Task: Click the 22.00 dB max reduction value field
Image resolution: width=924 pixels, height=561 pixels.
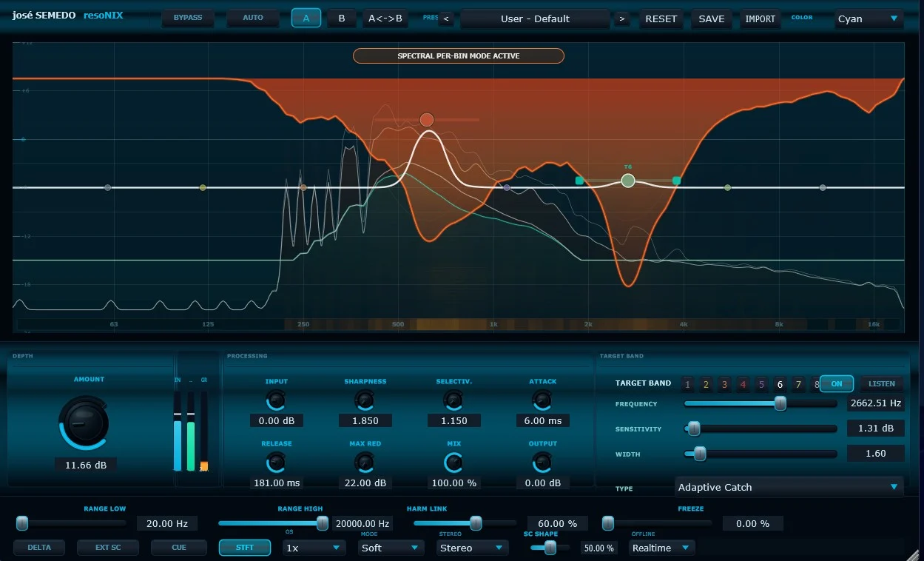Action: coord(365,483)
